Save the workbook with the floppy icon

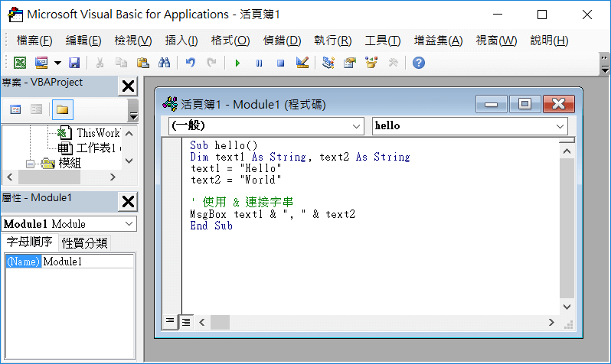[74, 63]
